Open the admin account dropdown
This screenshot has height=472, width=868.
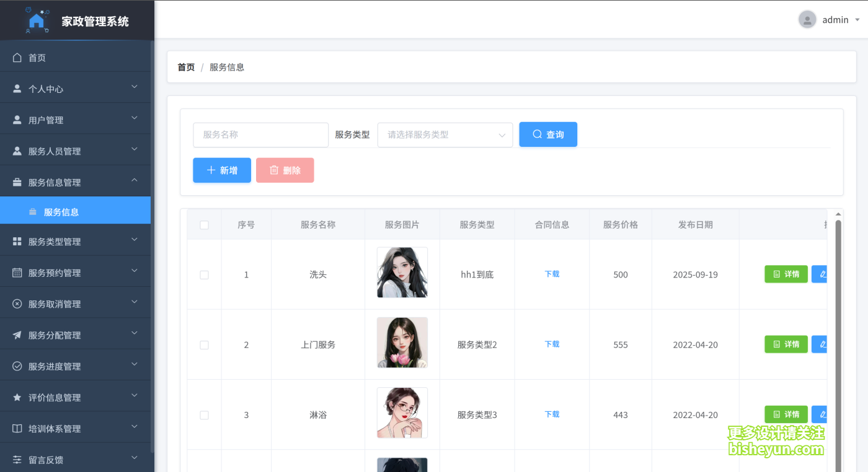click(x=834, y=19)
